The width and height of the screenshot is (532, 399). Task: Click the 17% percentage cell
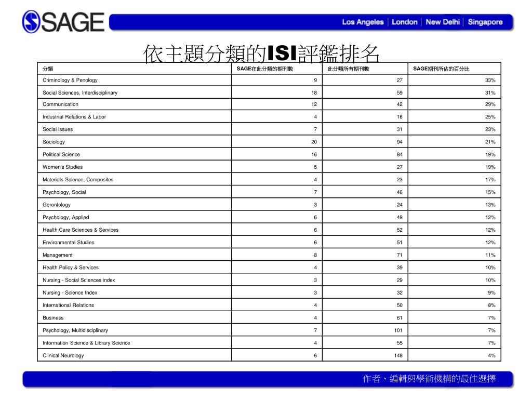490,179
